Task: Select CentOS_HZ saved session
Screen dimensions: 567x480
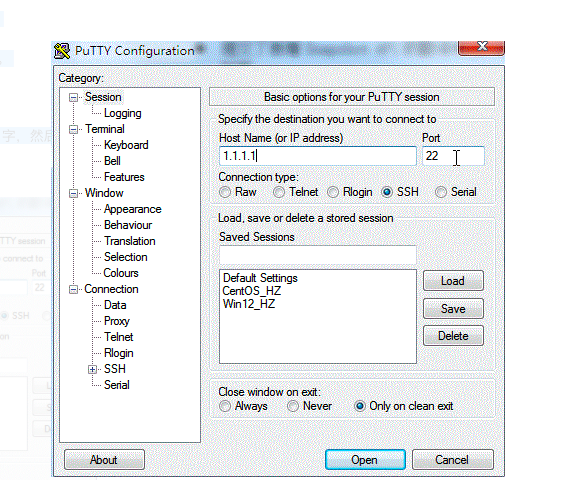Action: (x=252, y=291)
